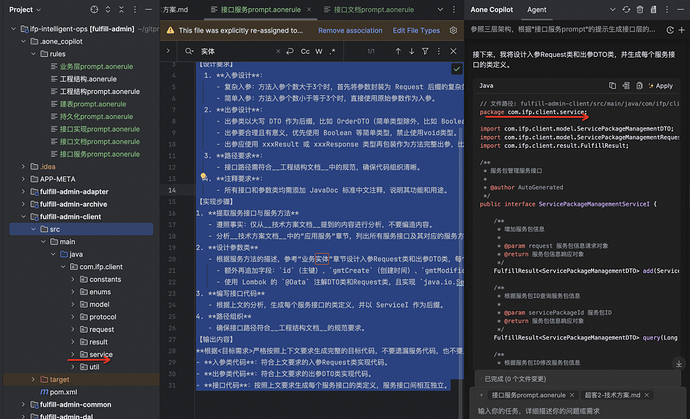The height and width of the screenshot is (419, 690).
Task: Click Remove association link
Action: (350, 30)
